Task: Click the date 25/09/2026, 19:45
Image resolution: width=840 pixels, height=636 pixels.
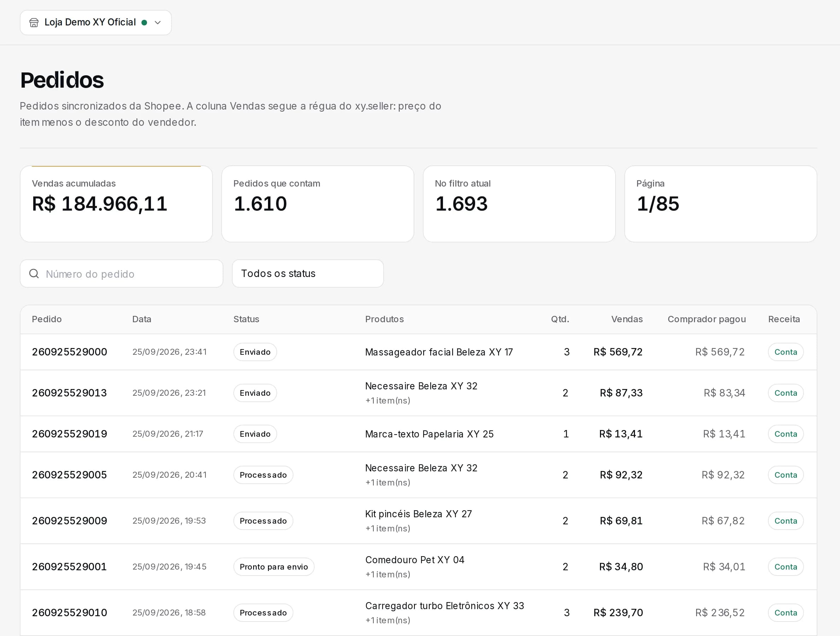Action: tap(169, 567)
